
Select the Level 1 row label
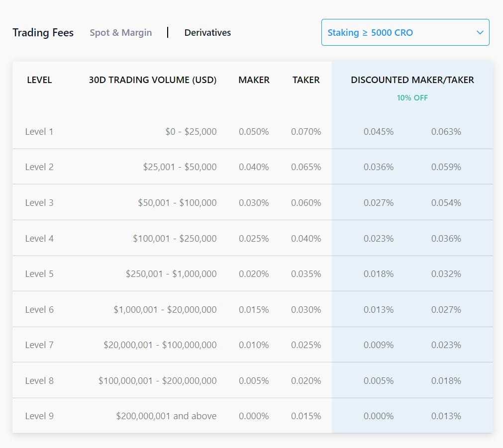coord(39,131)
